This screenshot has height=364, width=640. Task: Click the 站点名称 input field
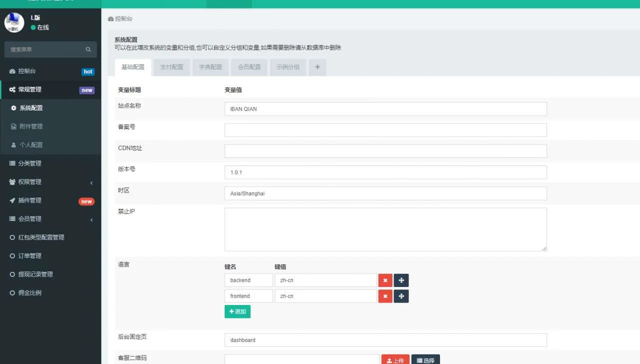point(385,109)
